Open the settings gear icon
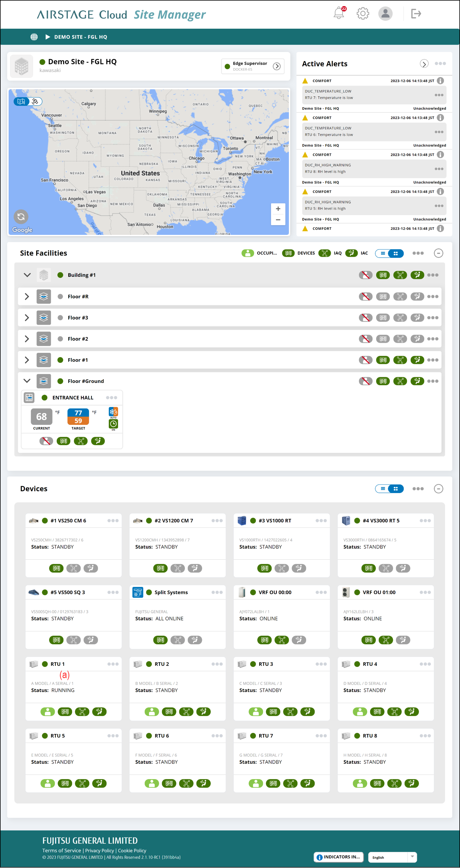Screen dimensions: 460x868 (363, 14)
